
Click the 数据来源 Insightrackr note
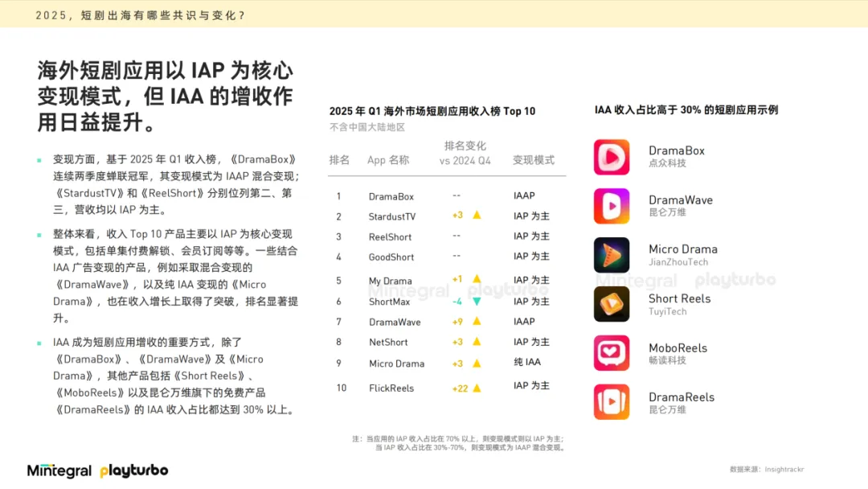[767, 470]
